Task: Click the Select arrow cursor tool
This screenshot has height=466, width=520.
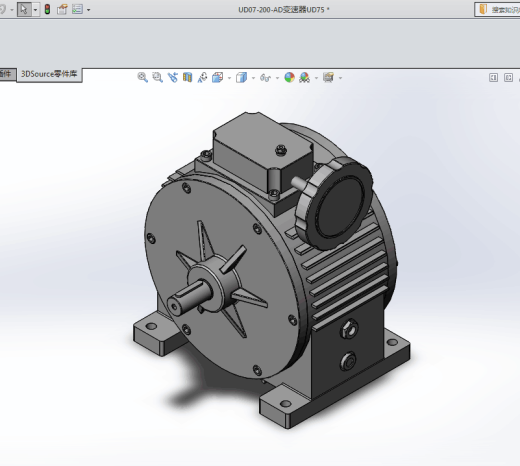Action: 24,9
